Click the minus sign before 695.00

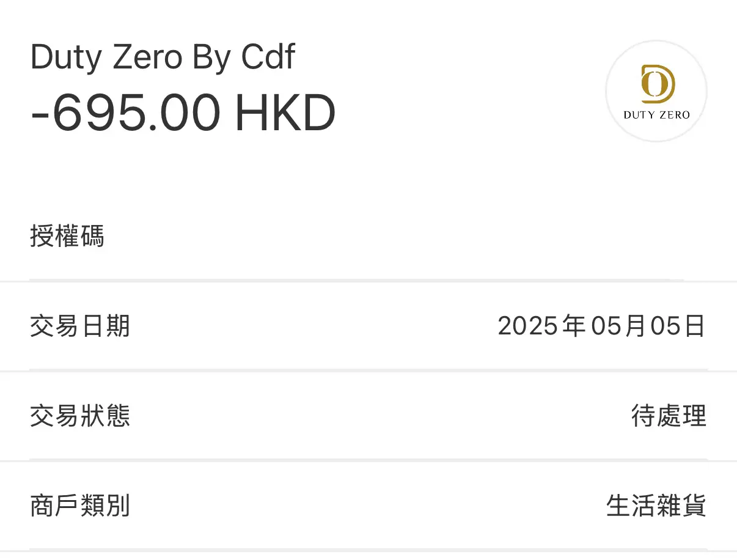(40, 116)
